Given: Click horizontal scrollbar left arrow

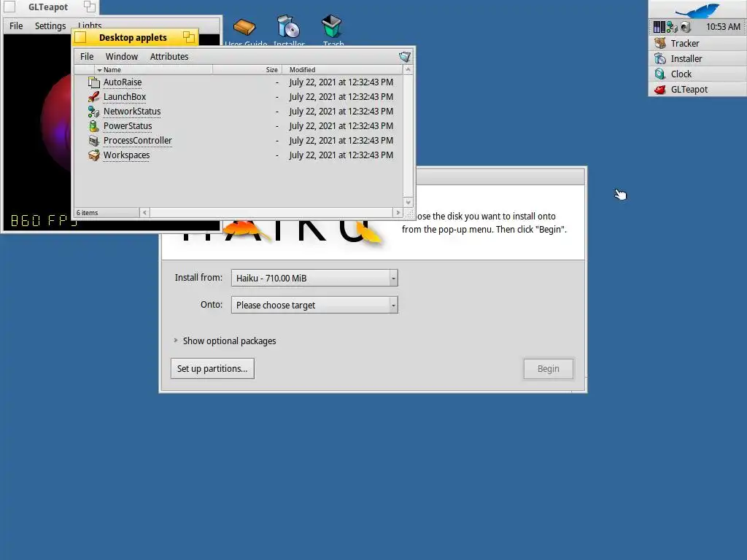Looking at the screenshot, I should click(144, 212).
